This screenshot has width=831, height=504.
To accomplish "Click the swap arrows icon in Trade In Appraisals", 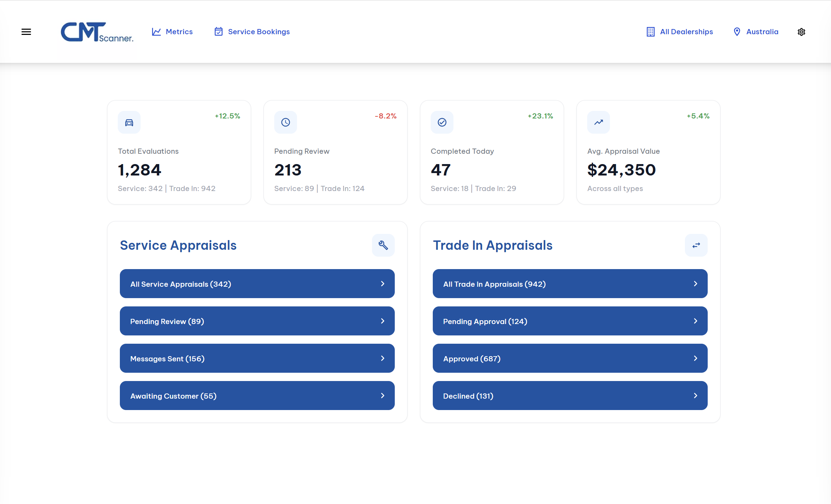I will pyautogui.click(x=696, y=245).
